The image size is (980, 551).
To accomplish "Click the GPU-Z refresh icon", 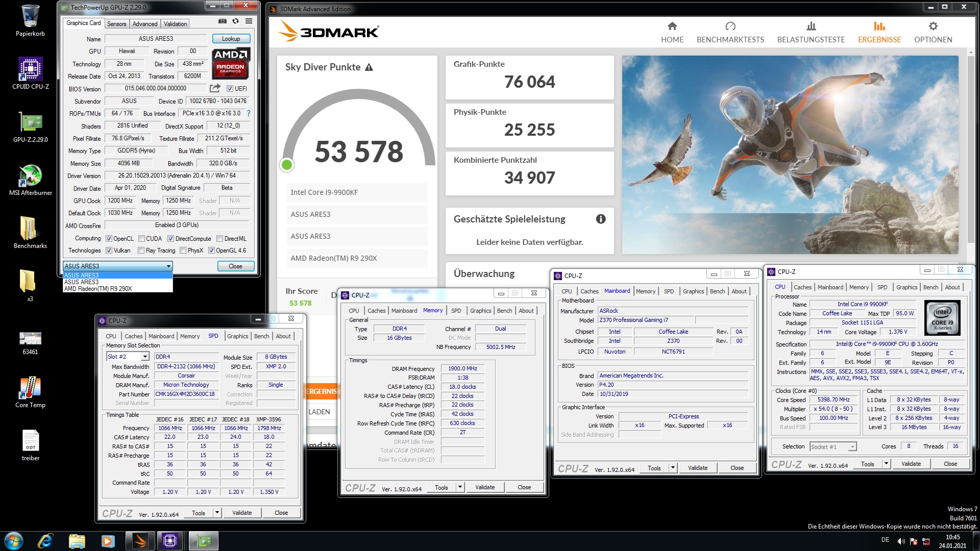I will [235, 21].
